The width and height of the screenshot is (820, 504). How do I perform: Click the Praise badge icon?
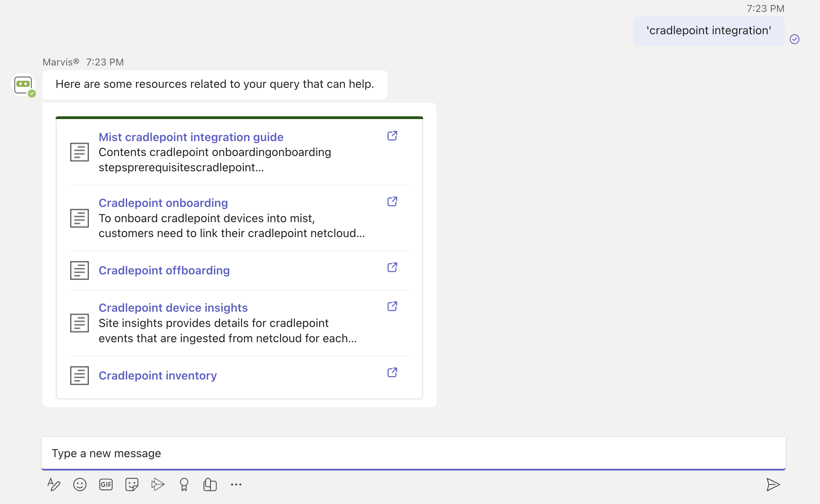tap(184, 484)
